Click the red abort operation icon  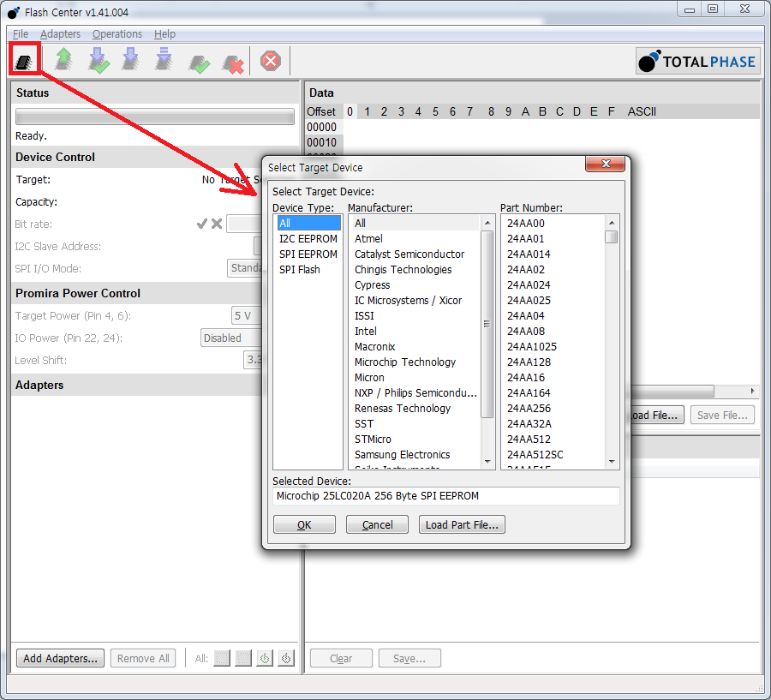(271, 61)
